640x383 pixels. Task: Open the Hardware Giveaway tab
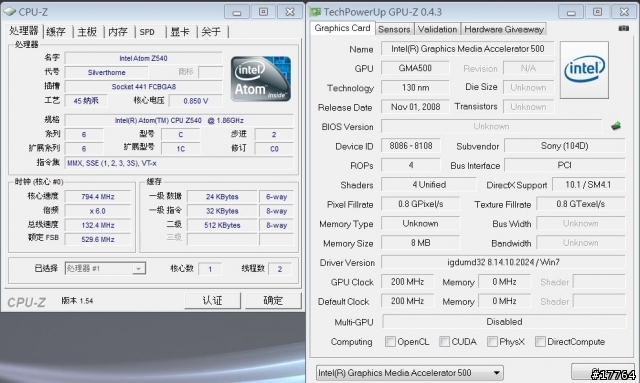504,29
